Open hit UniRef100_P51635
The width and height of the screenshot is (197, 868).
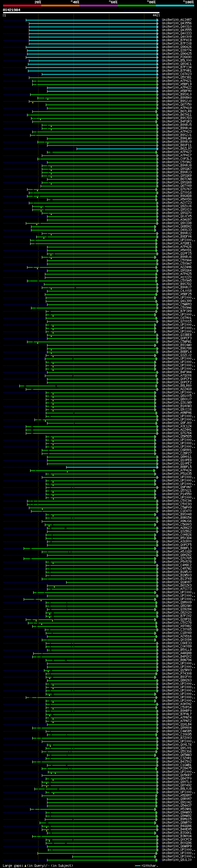pos(177,474)
